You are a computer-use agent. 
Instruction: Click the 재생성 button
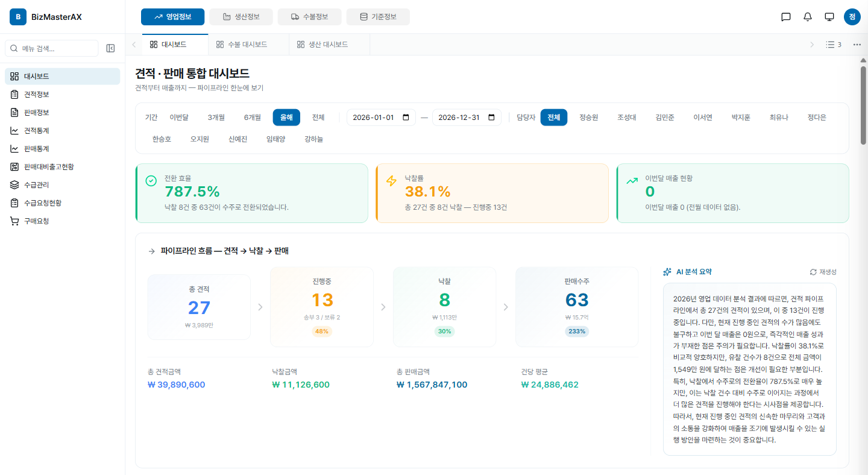tap(823, 272)
